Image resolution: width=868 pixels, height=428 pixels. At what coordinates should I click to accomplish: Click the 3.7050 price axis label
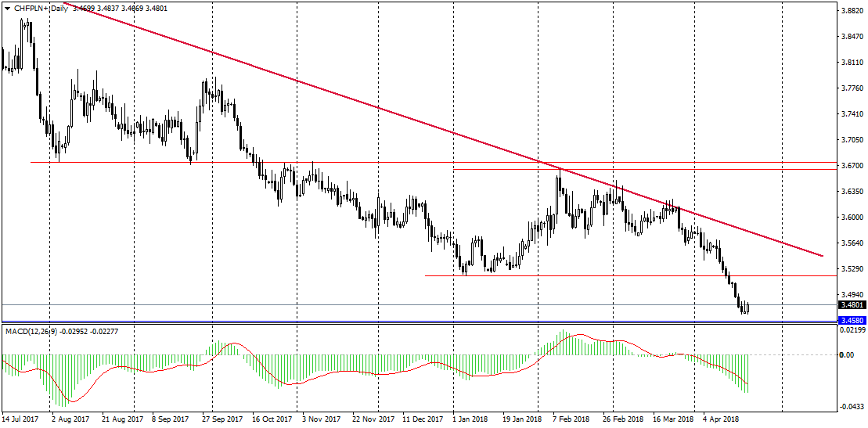coord(852,139)
